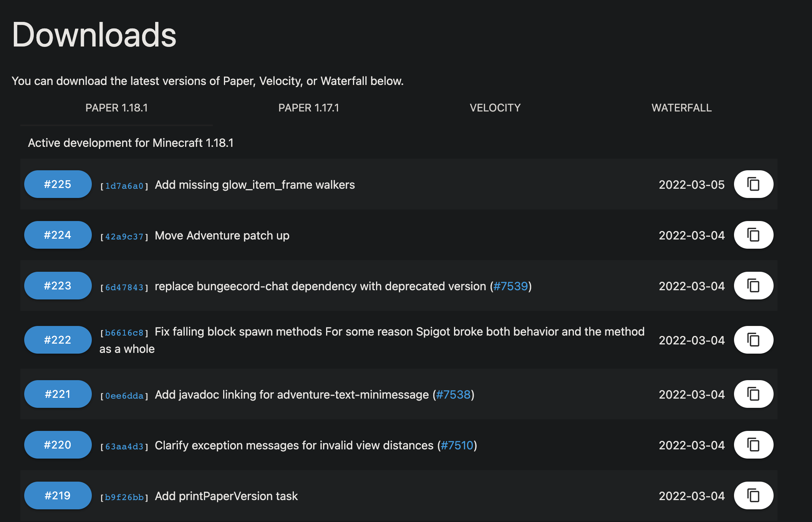Open commit b6616c8 link

point(124,333)
